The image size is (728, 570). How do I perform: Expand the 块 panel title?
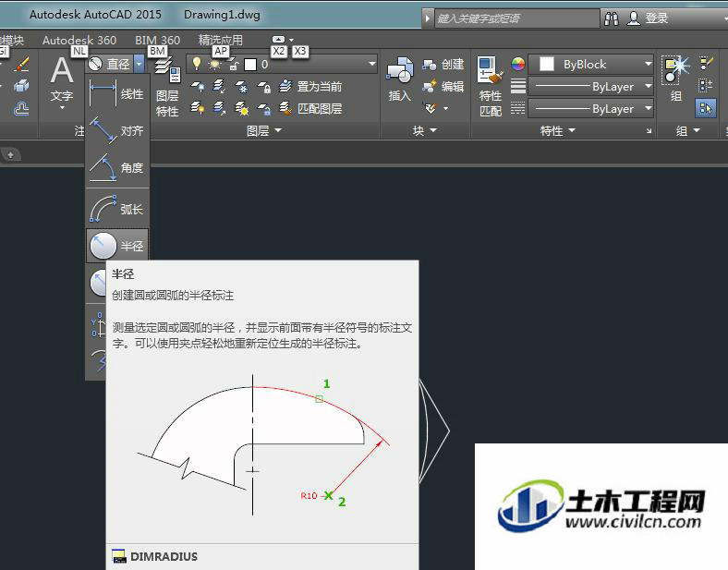pyautogui.click(x=424, y=131)
